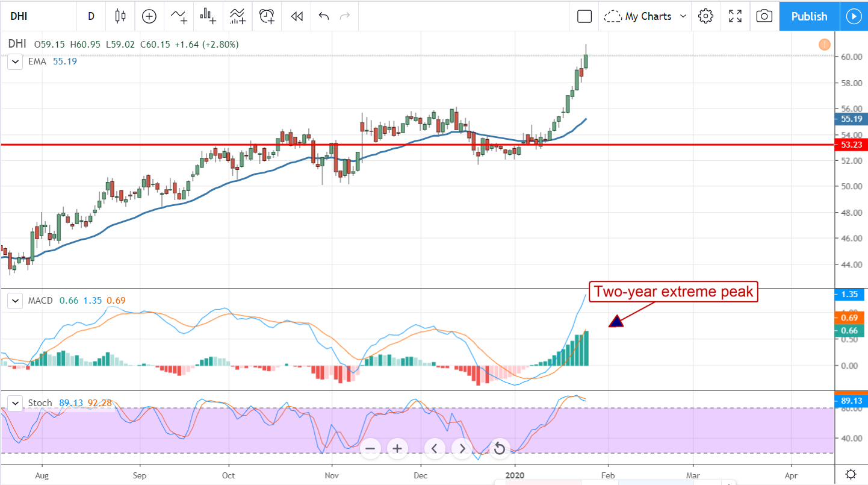Screen dimensions: 868x485
Task: Open the candlestick chart style selector
Action: [x=120, y=16]
